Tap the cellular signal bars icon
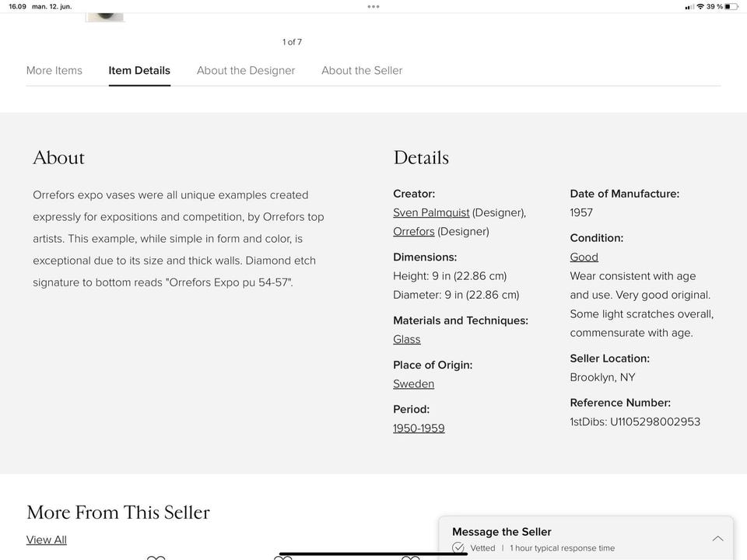Image resolution: width=747 pixels, height=560 pixels. 689,6
